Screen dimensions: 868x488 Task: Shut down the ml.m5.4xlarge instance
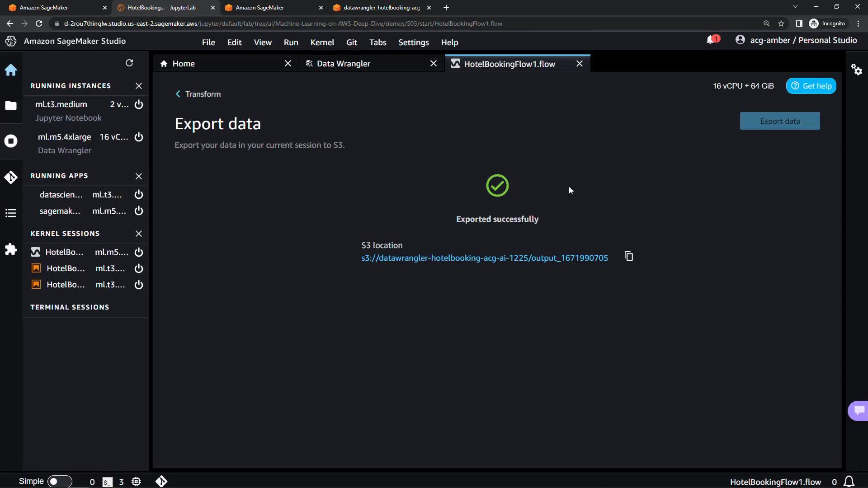coord(139,137)
